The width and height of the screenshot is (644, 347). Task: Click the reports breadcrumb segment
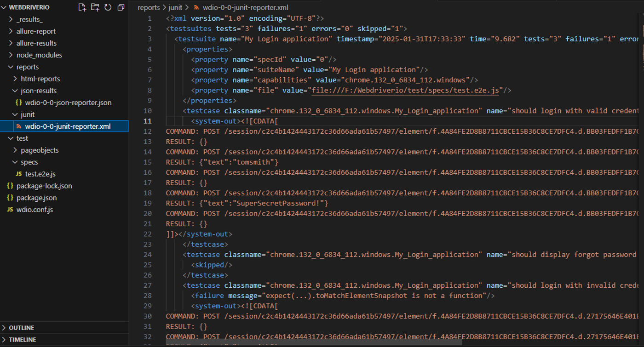click(x=149, y=7)
